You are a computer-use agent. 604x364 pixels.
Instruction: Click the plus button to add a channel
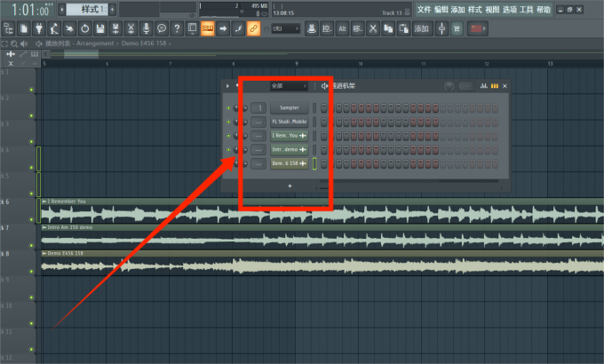pyautogui.click(x=290, y=186)
